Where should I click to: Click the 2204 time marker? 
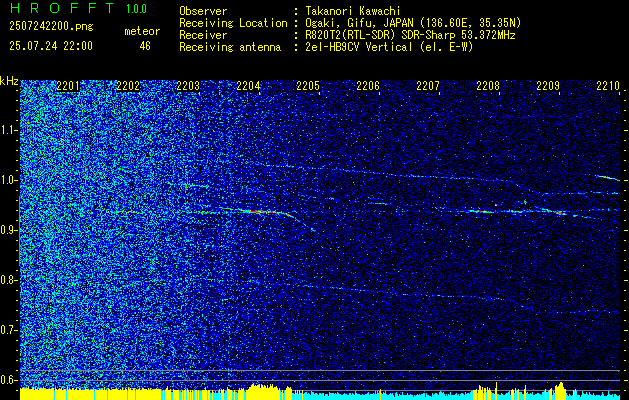tap(248, 85)
